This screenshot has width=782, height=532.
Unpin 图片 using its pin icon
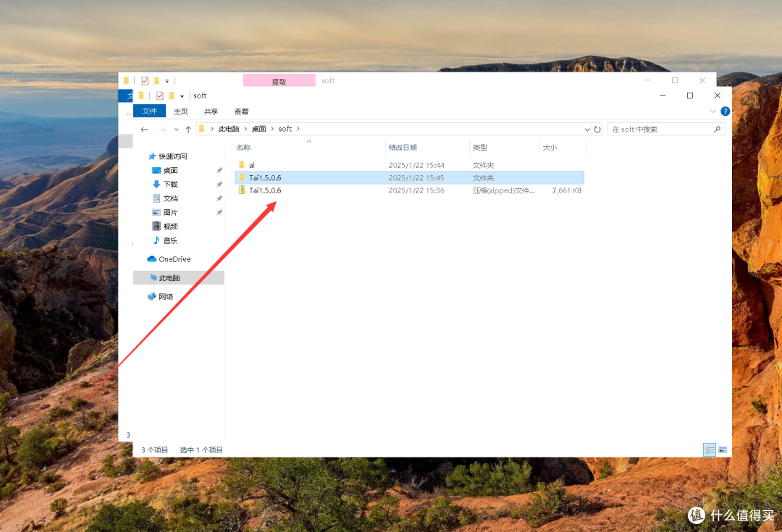coord(219,212)
